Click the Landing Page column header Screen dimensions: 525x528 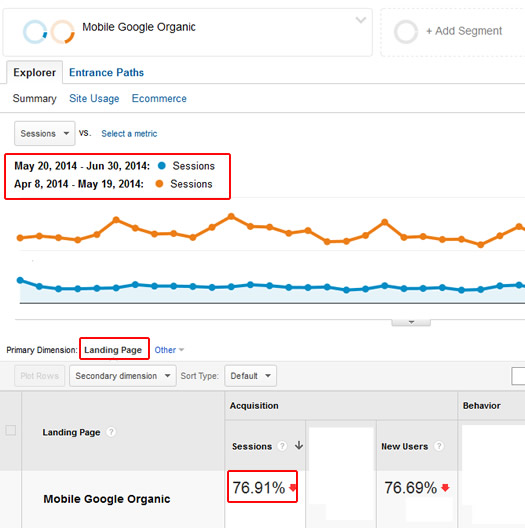[x=71, y=432]
